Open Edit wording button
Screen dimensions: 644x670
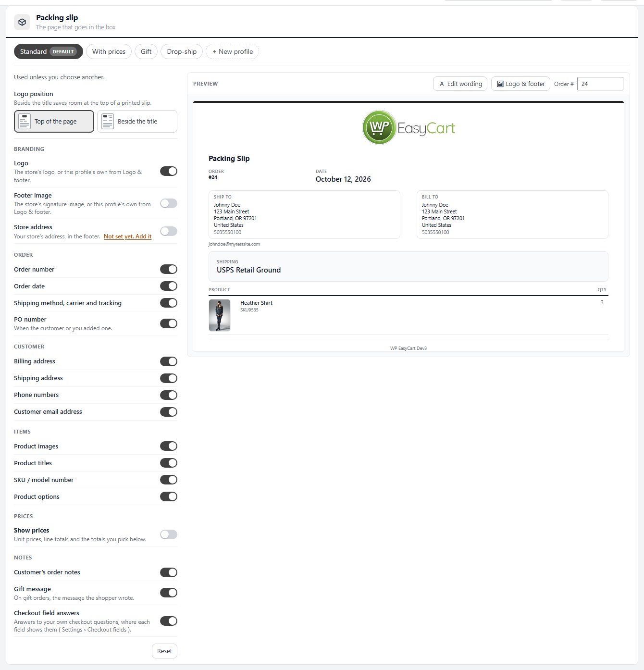pos(460,84)
